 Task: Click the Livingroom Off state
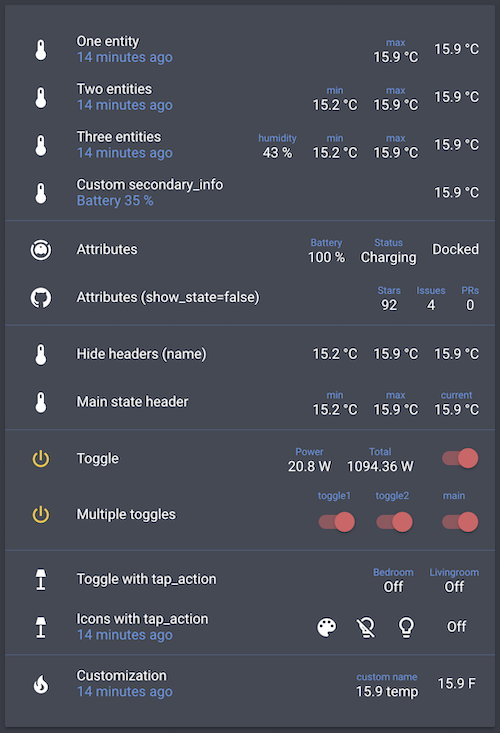pos(454,587)
